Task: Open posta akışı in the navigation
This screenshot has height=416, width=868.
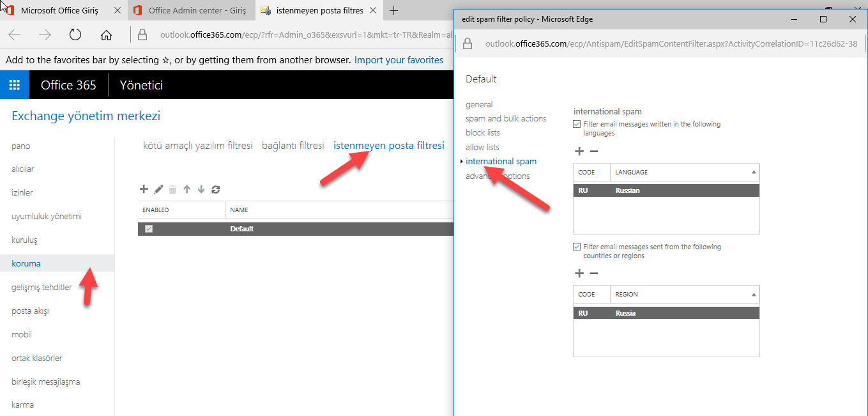Action: 30,311
